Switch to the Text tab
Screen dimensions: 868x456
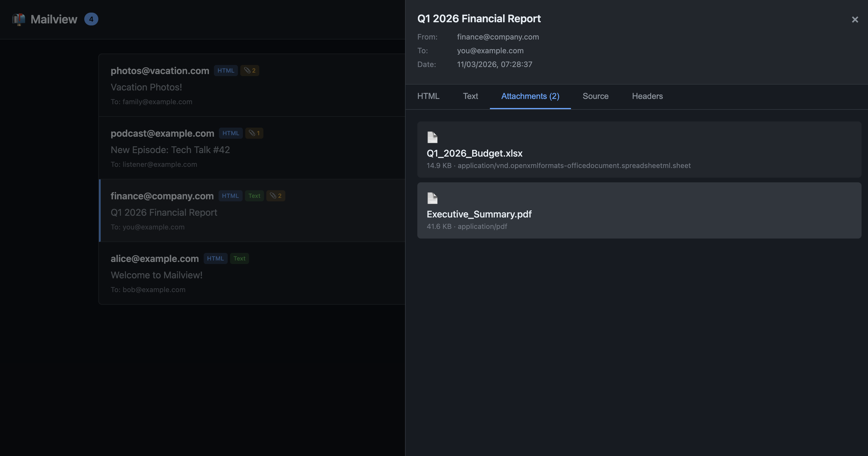tap(470, 96)
